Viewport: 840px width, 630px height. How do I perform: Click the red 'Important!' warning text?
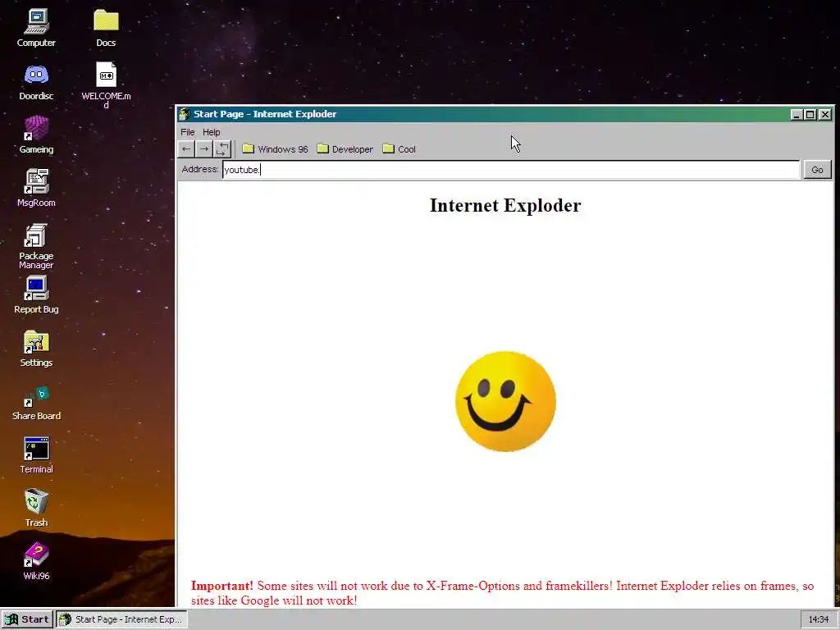[x=221, y=586]
